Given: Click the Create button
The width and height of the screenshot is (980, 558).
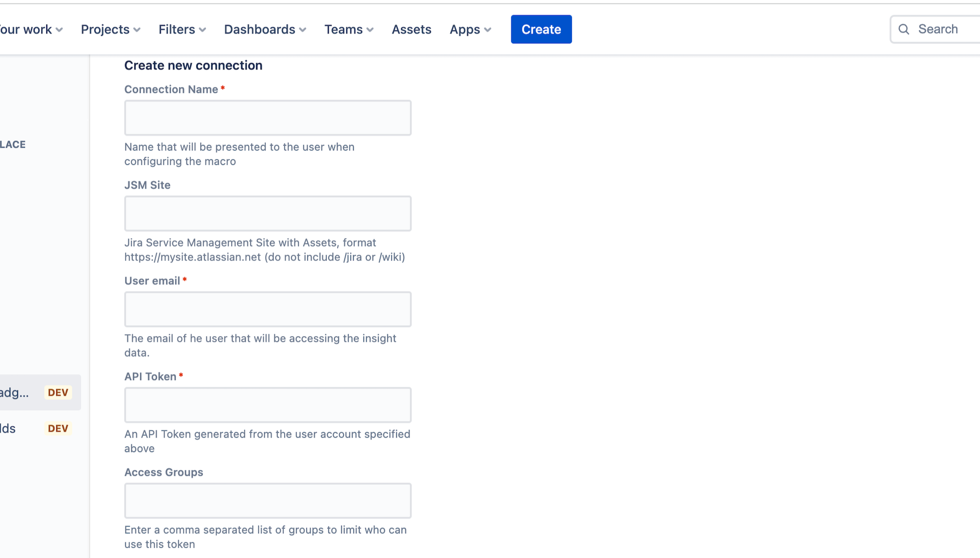Looking at the screenshot, I should pyautogui.click(x=541, y=29).
